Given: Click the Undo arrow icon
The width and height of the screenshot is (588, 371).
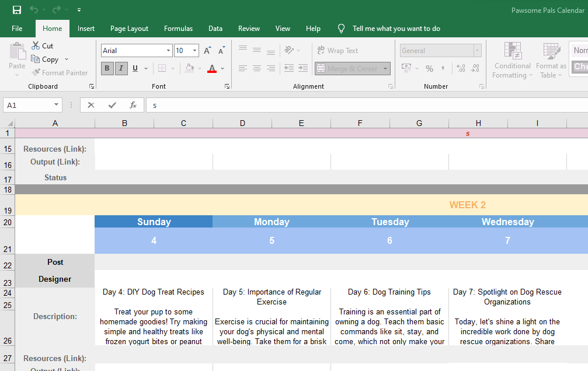Looking at the screenshot, I should (34, 10).
